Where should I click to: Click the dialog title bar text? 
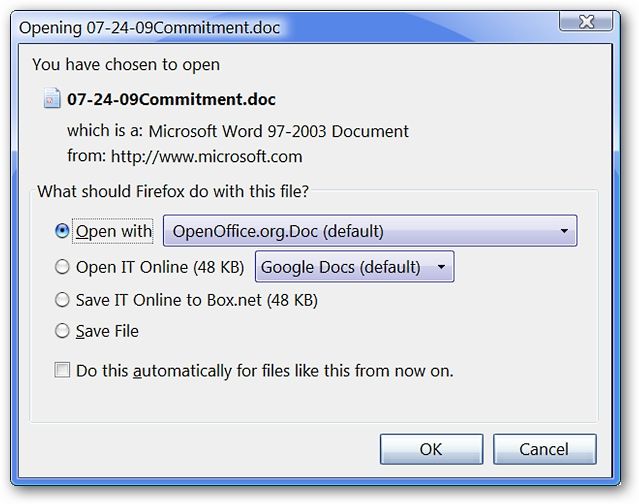[x=149, y=28]
